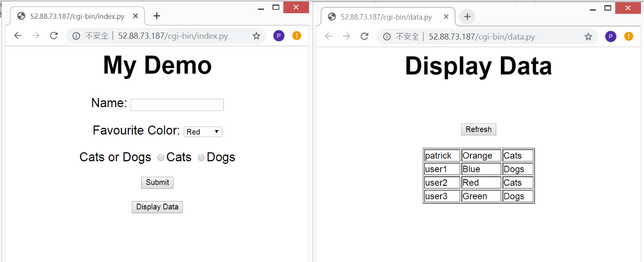Open purple profile avatar in left browser
This screenshot has height=262, width=644.
point(279,36)
